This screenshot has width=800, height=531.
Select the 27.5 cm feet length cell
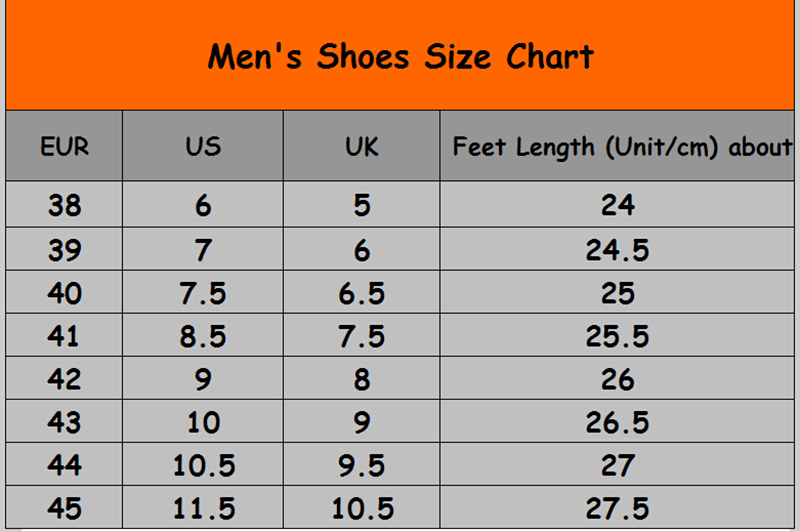618,508
